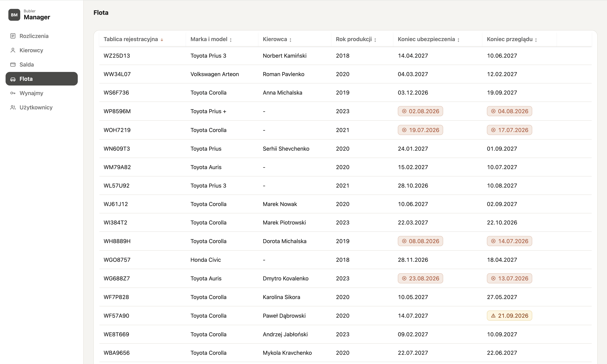607x364 pixels.
Task: Select plate WZ25D13
Action: pos(117,56)
